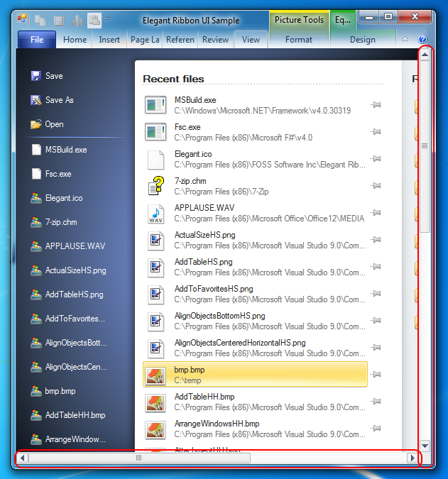Viewport: 448px width, 479px height.
Task: Pin 7-zip.chm in recent files
Action: click(376, 185)
